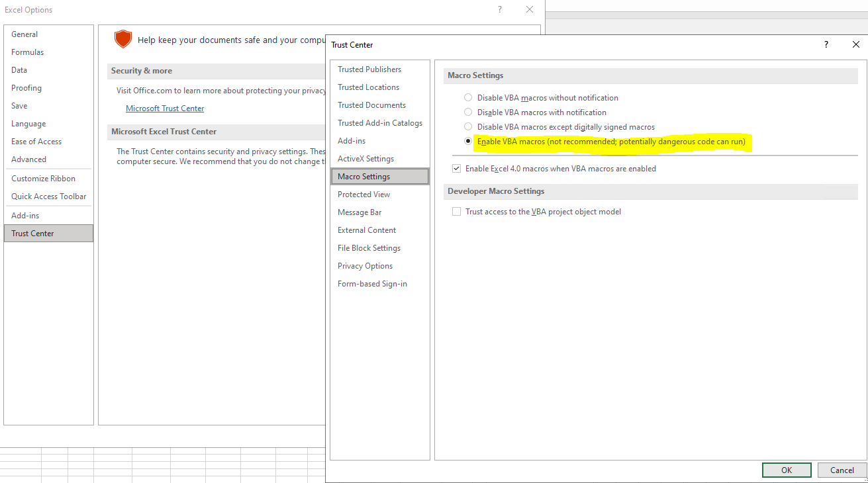Click the Trust Center help question mark
The height and width of the screenshot is (483, 868).
pyautogui.click(x=826, y=45)
